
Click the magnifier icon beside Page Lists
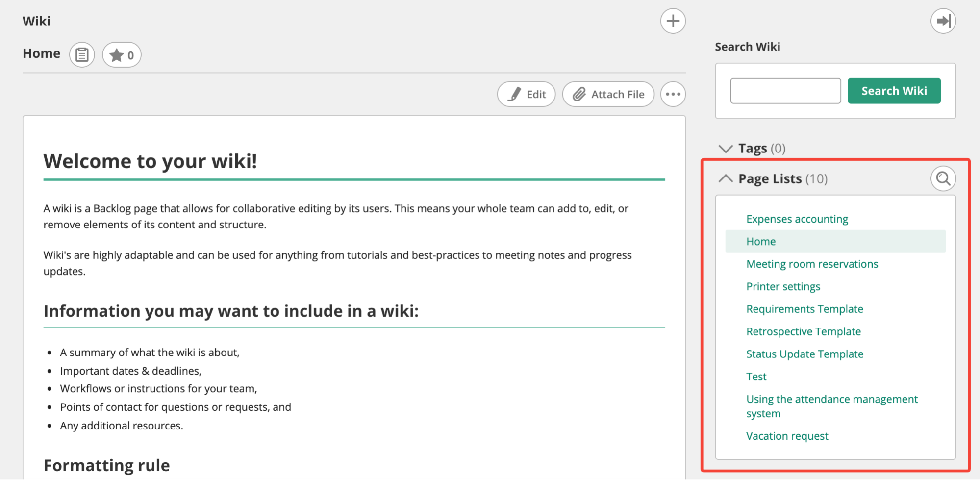pos(943,178)
